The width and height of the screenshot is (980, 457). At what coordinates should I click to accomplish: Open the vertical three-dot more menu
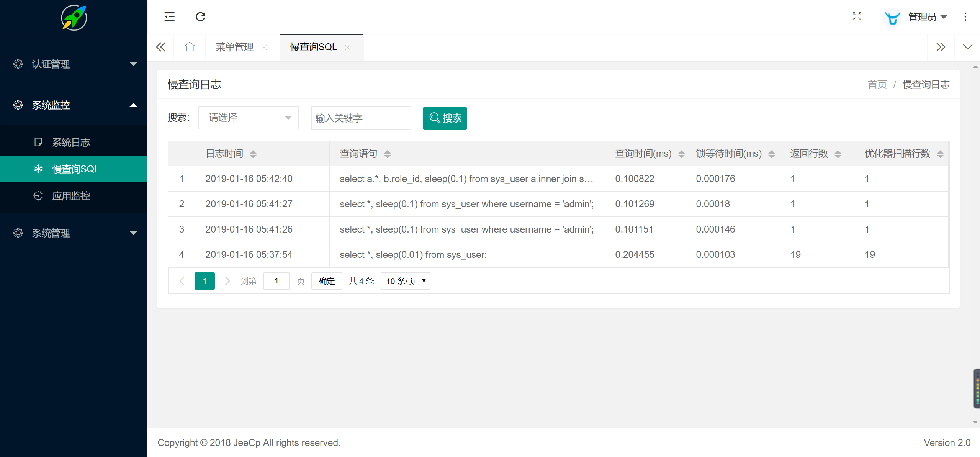point(965,16)
